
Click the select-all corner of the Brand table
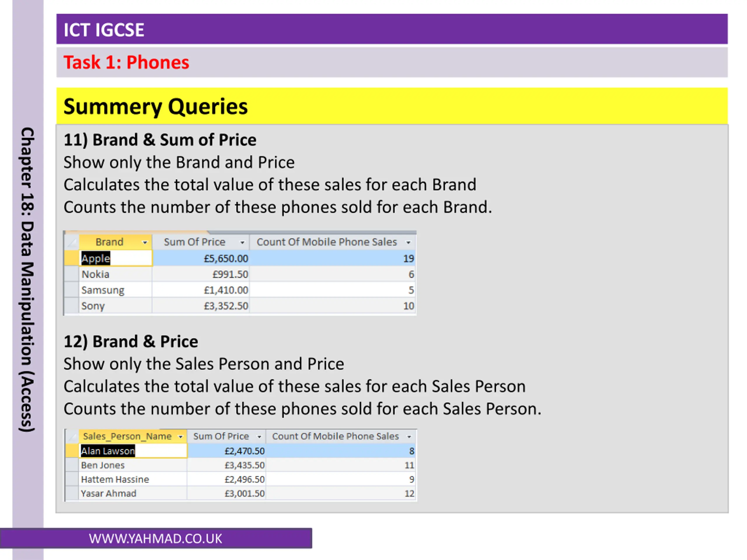[x=71, y=242]
